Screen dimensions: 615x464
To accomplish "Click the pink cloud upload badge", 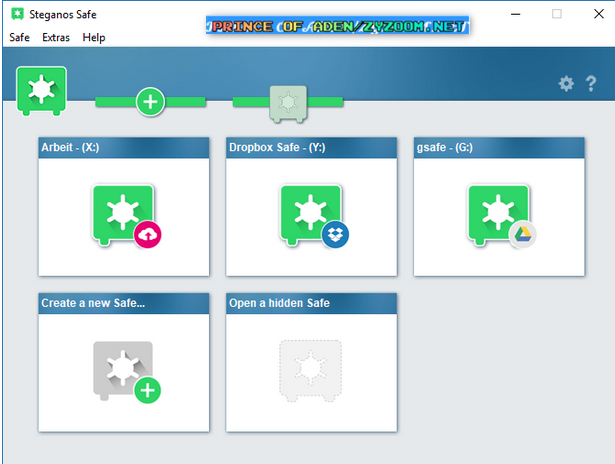I will (x=147, y=235).
